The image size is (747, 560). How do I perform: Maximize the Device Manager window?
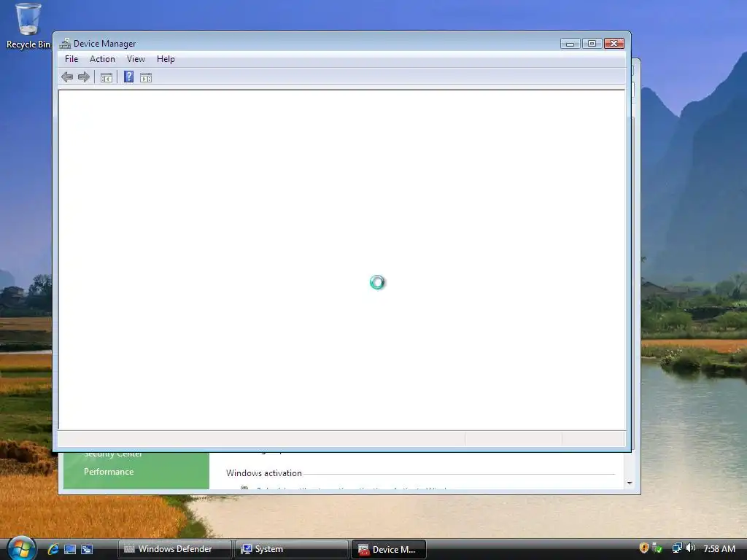click(x=592, y=44)
